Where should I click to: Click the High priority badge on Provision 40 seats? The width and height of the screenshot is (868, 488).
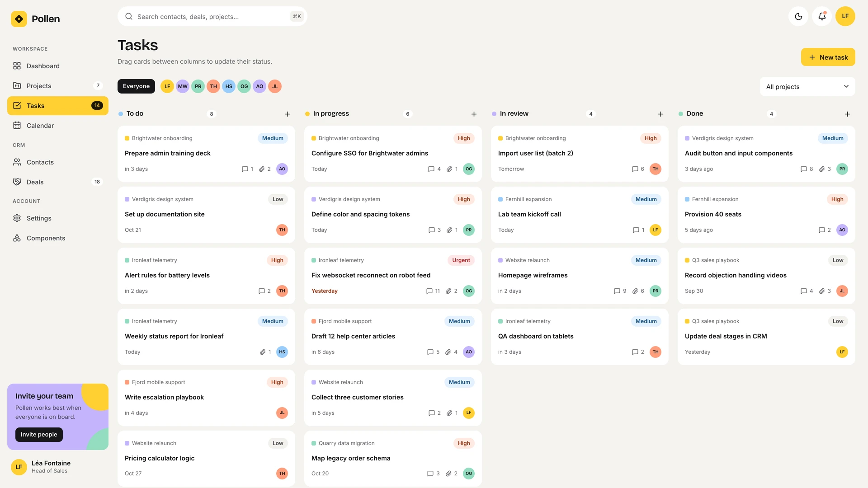[x=837, y=199]
